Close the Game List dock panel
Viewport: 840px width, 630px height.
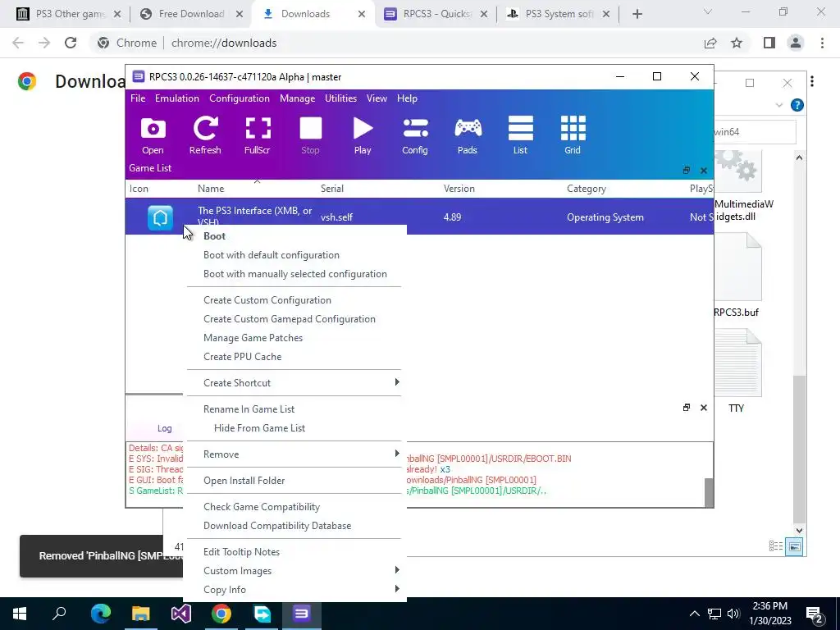coord(703,171)
